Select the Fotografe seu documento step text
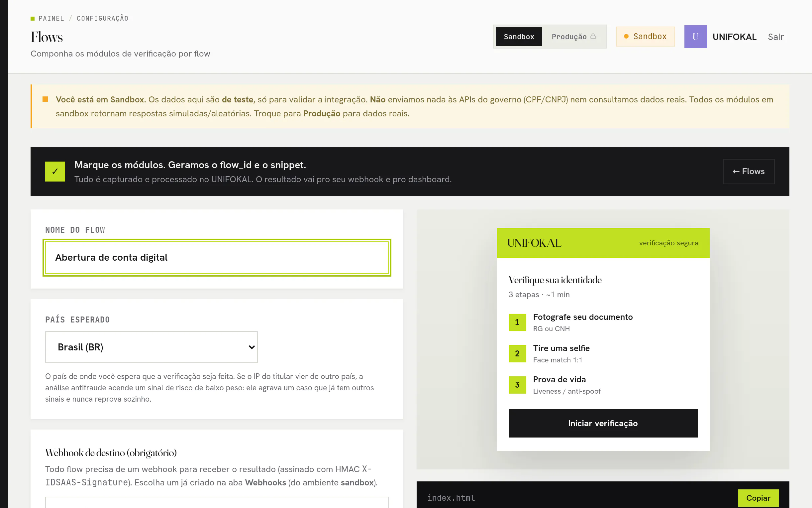This screenshot has height=508, width=812. (x=583, y=317)
